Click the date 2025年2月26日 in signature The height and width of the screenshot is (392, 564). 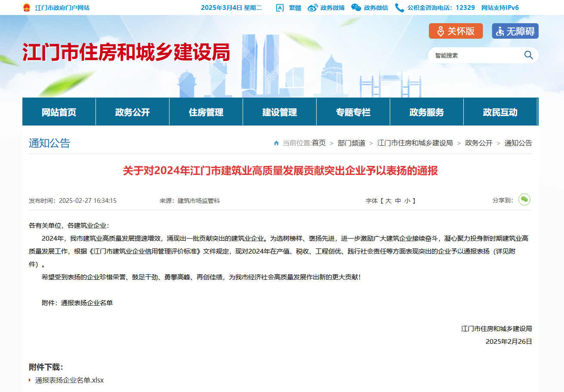[x=509, y=342]
